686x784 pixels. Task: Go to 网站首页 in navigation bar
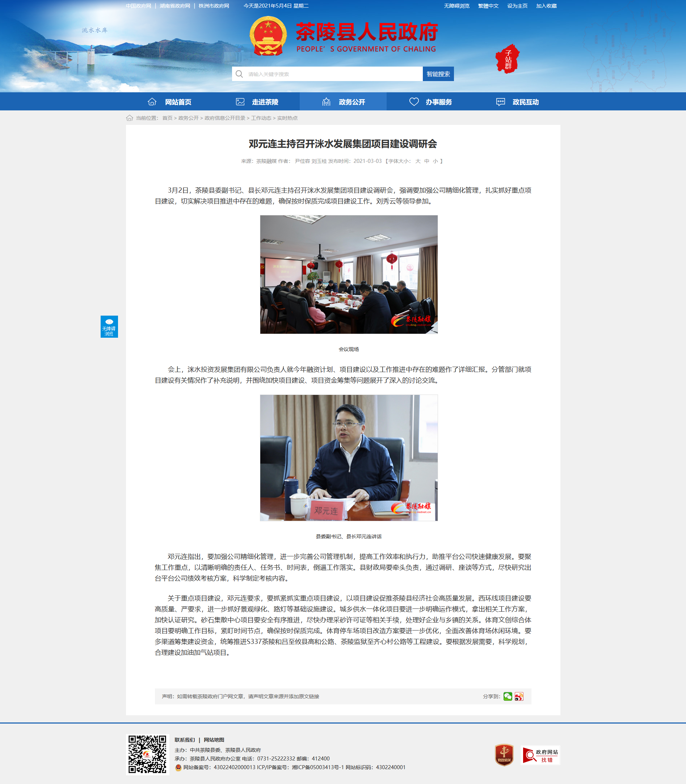(169, 102)
